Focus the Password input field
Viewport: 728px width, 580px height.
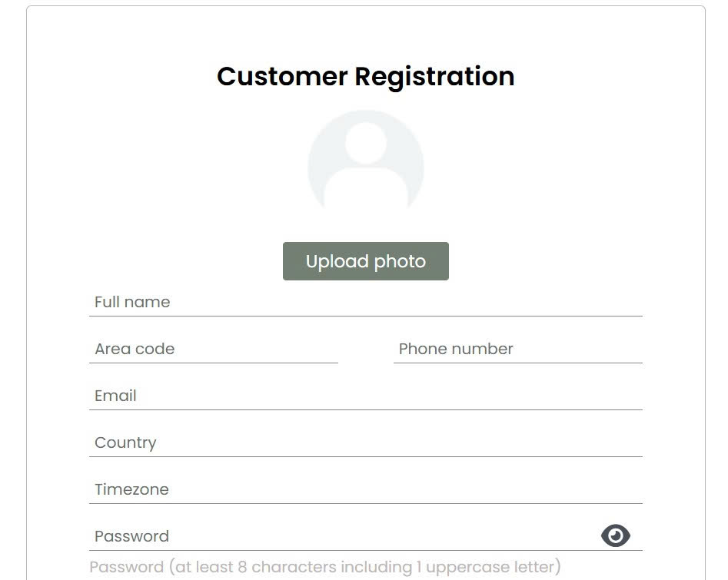(x=338, y=536)
